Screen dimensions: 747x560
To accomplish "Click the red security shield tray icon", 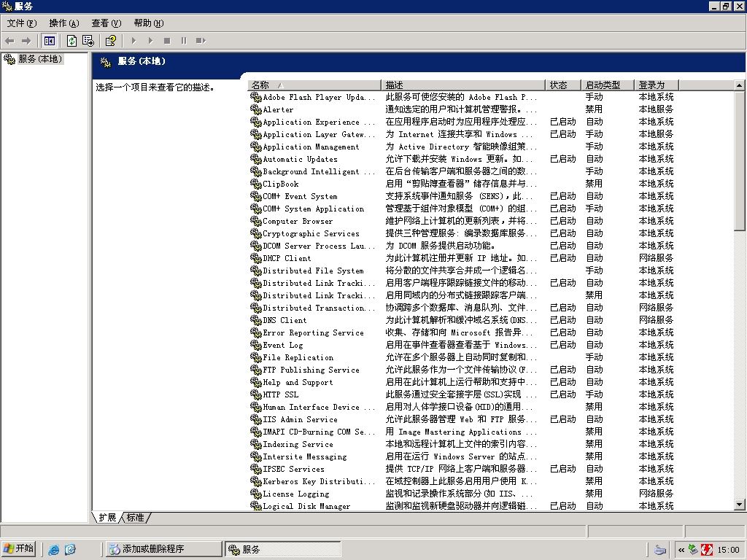I will pos(706,550).
